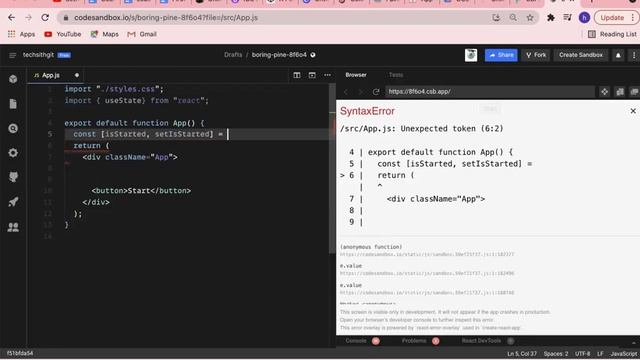This screenshot has width=640, height=360.
Task: Click unsaved dot on App.js tab
Action: [76, 75]
